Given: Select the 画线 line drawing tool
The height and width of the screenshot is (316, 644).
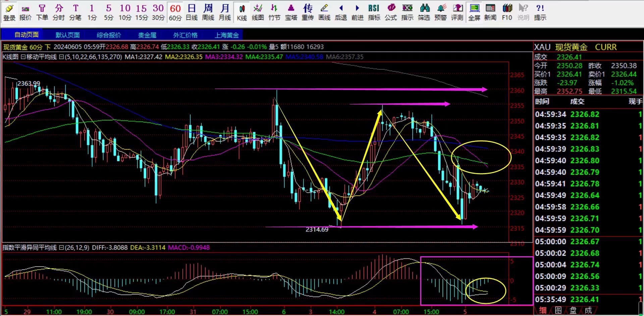Looking at the screenshot, I should pos(324,12).
